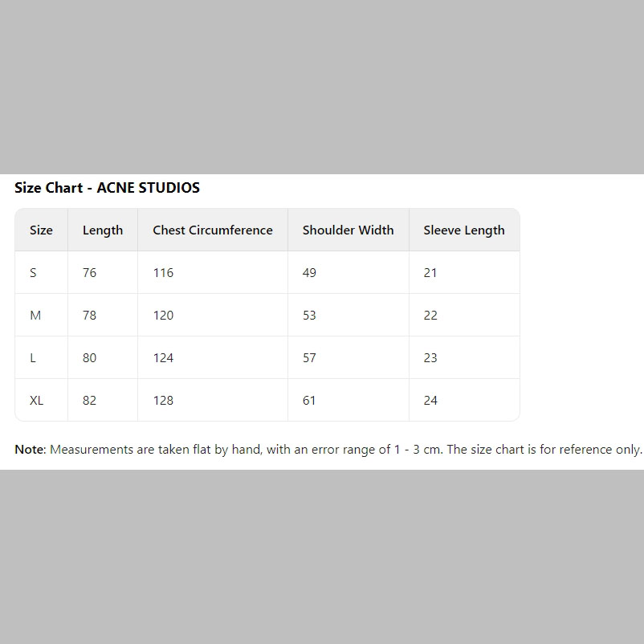
Task: Click the Chest Circumference column header
Action: click(x=213, y=230)
